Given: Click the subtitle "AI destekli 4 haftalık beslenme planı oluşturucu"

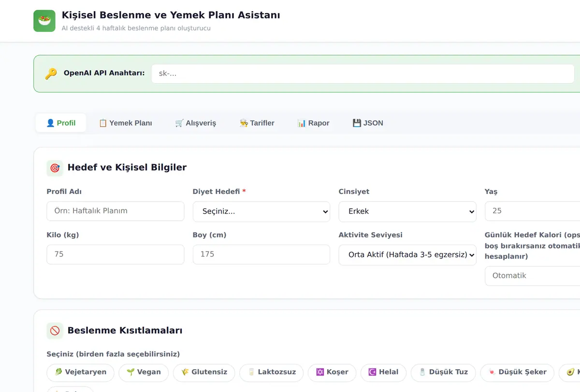Looking at the screenshot, I should pyautogui.click(x=136, y=28).
